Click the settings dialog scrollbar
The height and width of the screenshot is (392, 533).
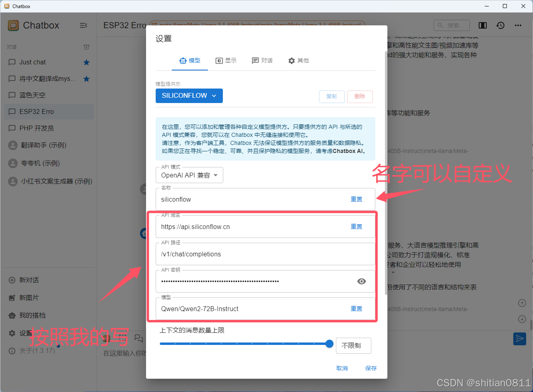coord(386,173)
